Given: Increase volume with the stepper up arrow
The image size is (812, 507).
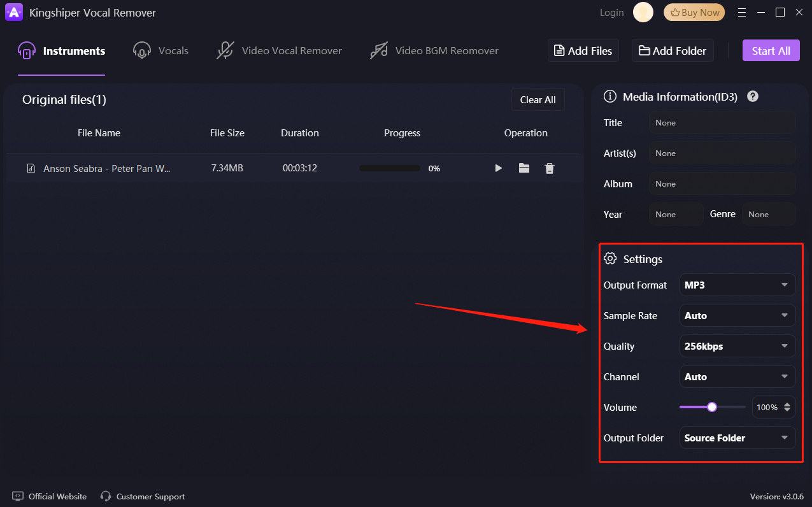Looking at the screenshot, I should pos(788,404).
